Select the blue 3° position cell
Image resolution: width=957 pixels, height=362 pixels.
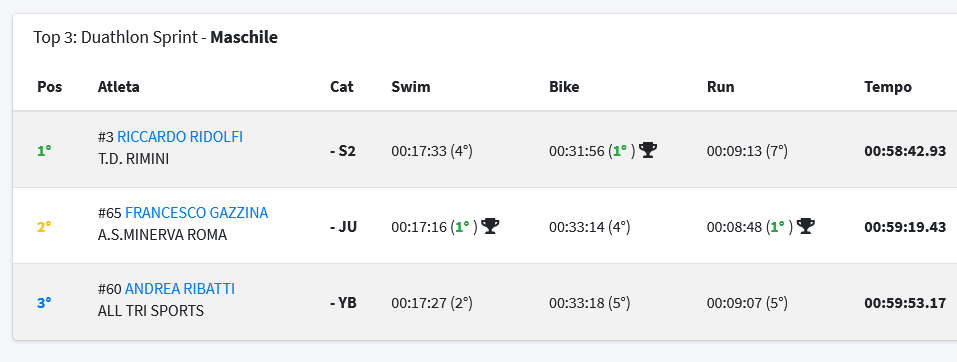click(x=44, y=302)
